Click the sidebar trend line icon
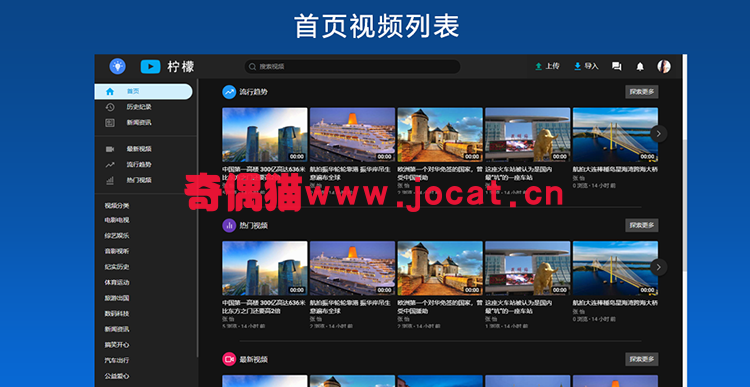The image size is (750, 387). coord(110,165)
